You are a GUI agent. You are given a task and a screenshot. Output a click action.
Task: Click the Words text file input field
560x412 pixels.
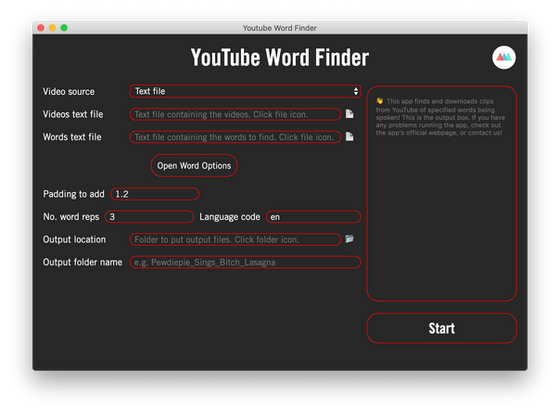tap(235, 137)
